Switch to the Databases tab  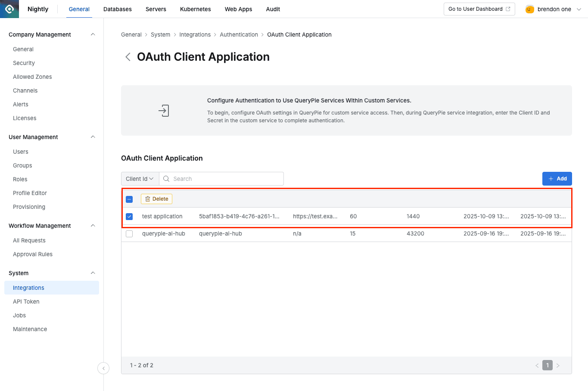117,9
